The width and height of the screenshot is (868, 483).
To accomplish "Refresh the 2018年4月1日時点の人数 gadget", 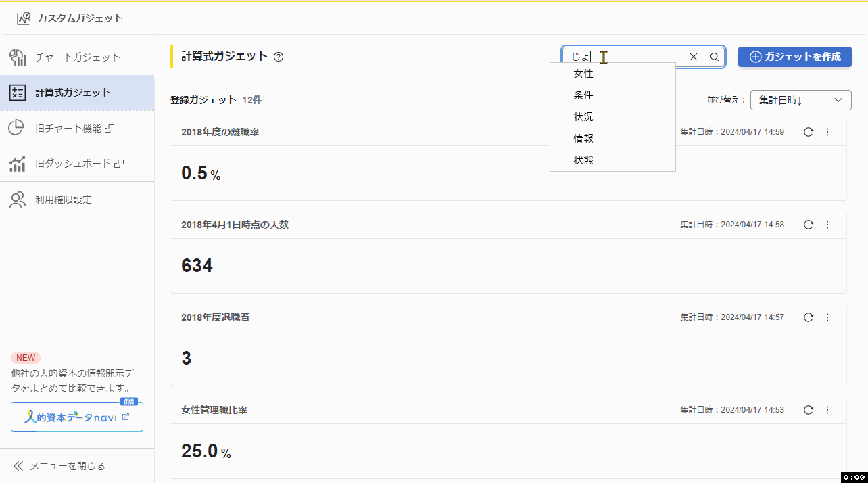I will click(x=808, y=225).
